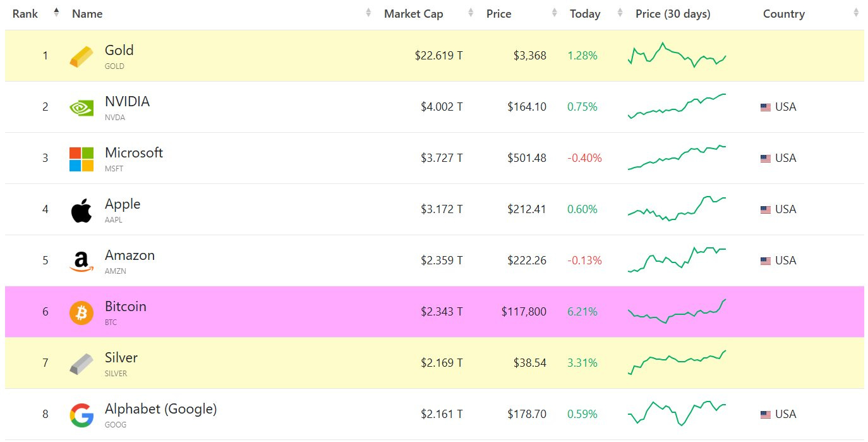
Task: Click the NVIDIA logo icon
Action: coord(81,107)
